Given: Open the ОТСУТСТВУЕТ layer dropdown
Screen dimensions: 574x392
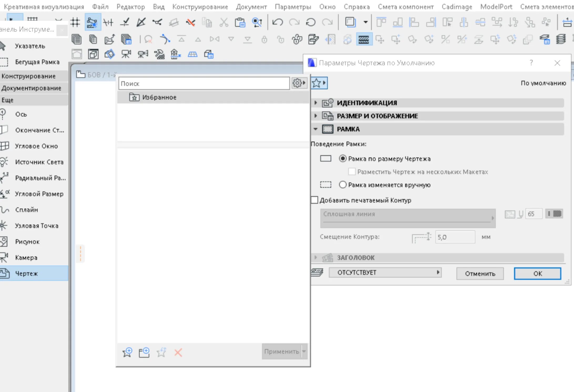Looking at the screenshot, I should (x=385, y=272).
